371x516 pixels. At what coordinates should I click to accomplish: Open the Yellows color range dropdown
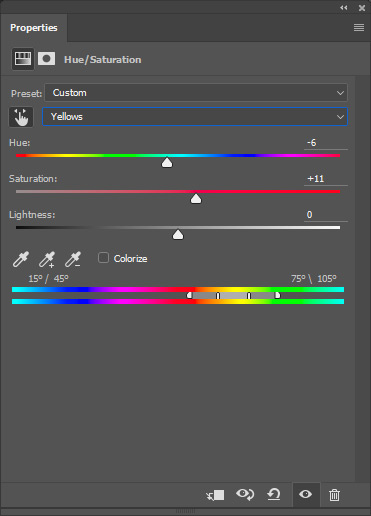click(x=195, y=117)
